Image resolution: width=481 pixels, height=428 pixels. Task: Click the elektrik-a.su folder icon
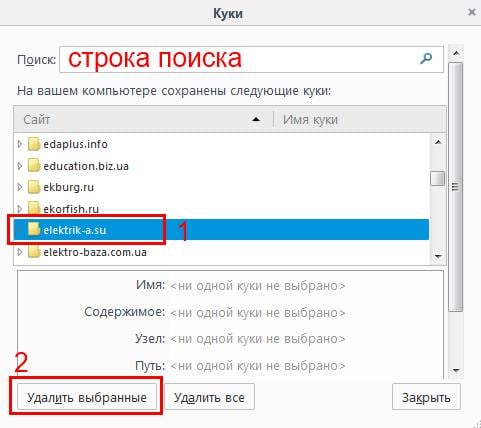pyautogui.click(x=34, y=230)
